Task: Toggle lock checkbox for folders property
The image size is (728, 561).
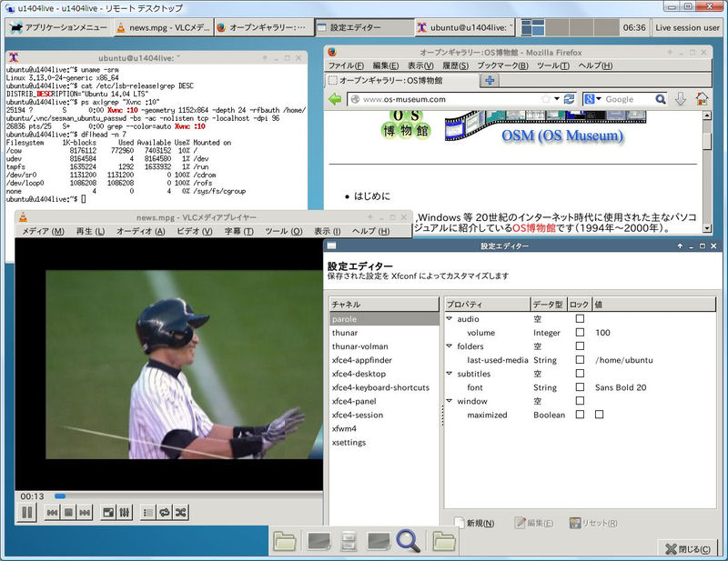Action: tap(580, 346)
